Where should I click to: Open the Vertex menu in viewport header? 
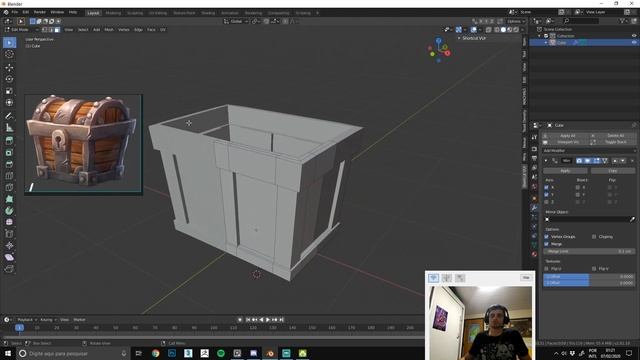click(124, 30)
